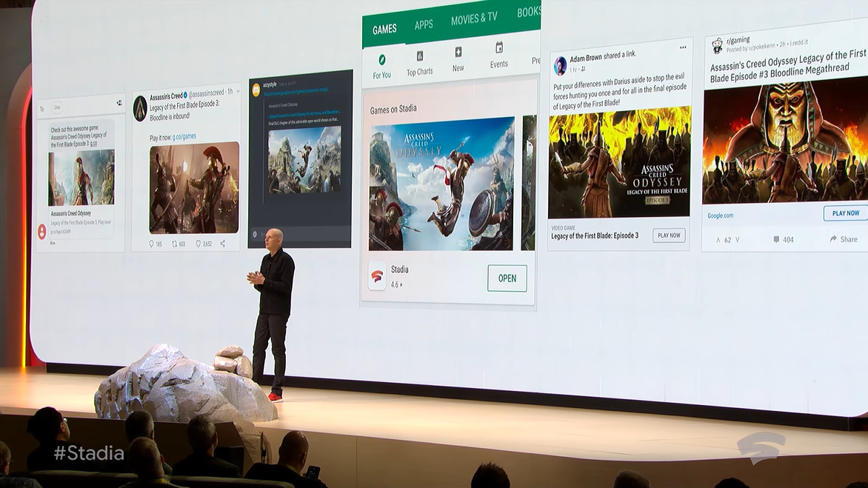Click the chat input attachment icon
The width and height of the screenshot is (868, 488).
(x=255, y=234)
